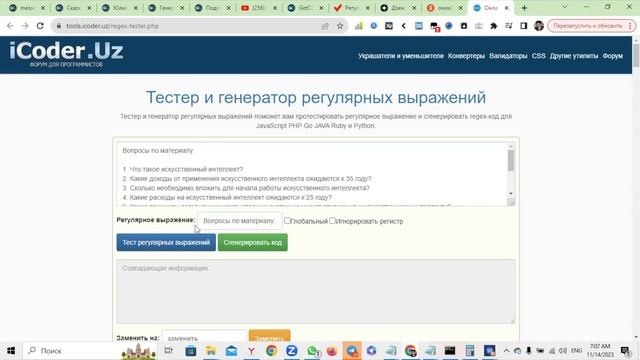This screenshot has height=360, width=640.
Task: Click the text area scrollbar thumb
Action: (511, 161)
